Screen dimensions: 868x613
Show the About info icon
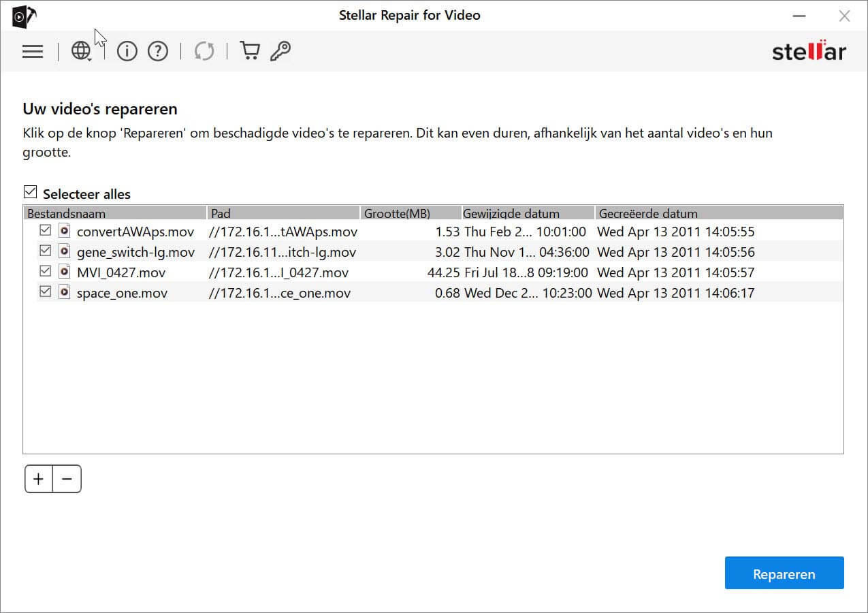coord(127,51)
